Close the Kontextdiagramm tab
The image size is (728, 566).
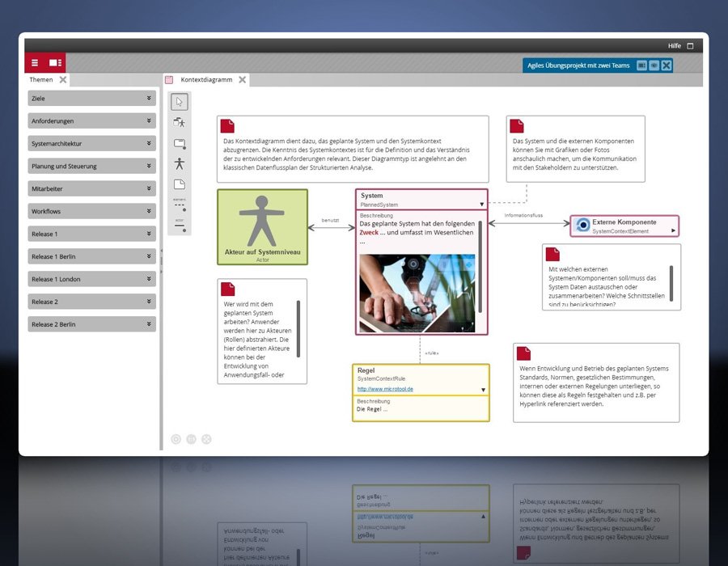point(243,80)
